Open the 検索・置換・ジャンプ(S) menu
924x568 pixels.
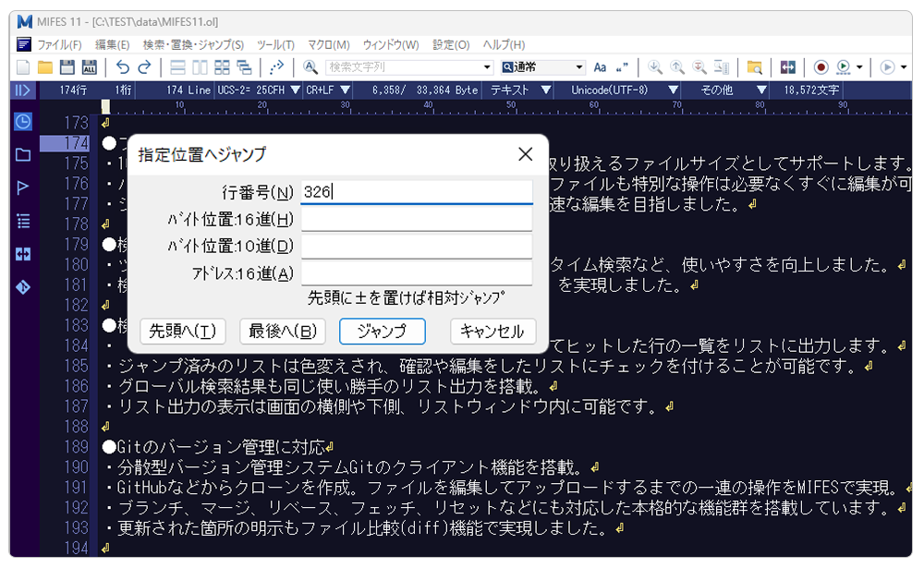pyautogui.click(x=193, y=44)
